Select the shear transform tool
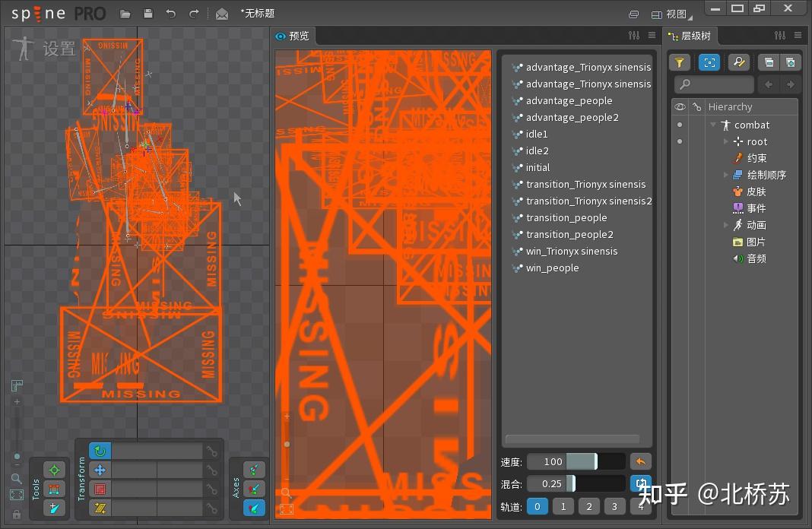 coord(100,508)
